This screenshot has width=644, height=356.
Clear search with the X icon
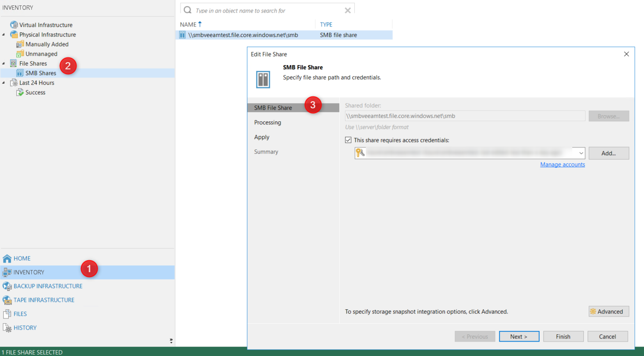pos(348,10)
